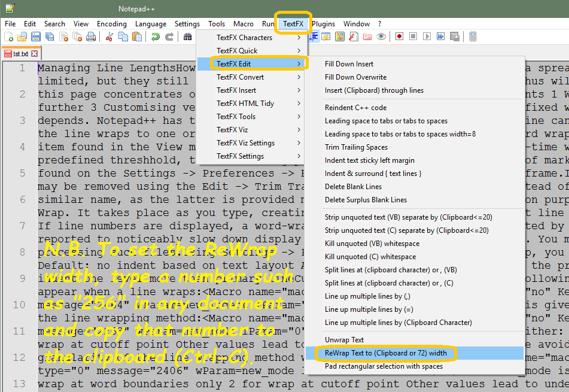
Task: Expand the TextFX HTML Tidy submenu
Action: point(251,104)
